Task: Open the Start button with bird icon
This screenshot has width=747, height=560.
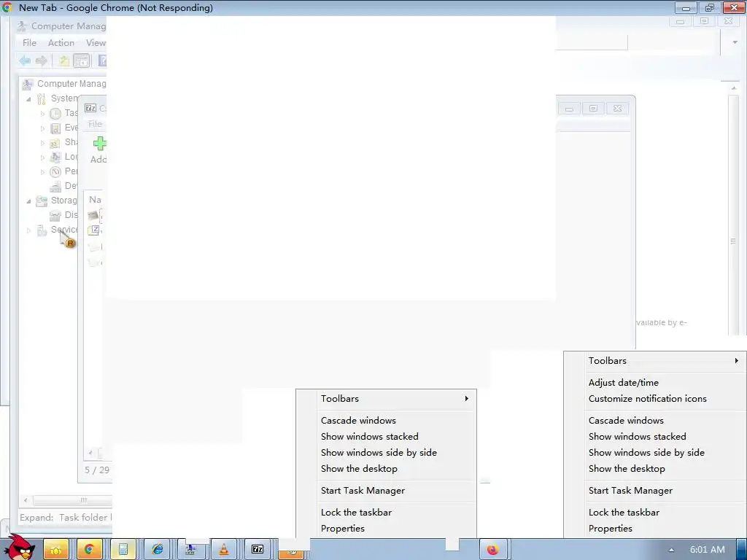Action: coord(20,548)
